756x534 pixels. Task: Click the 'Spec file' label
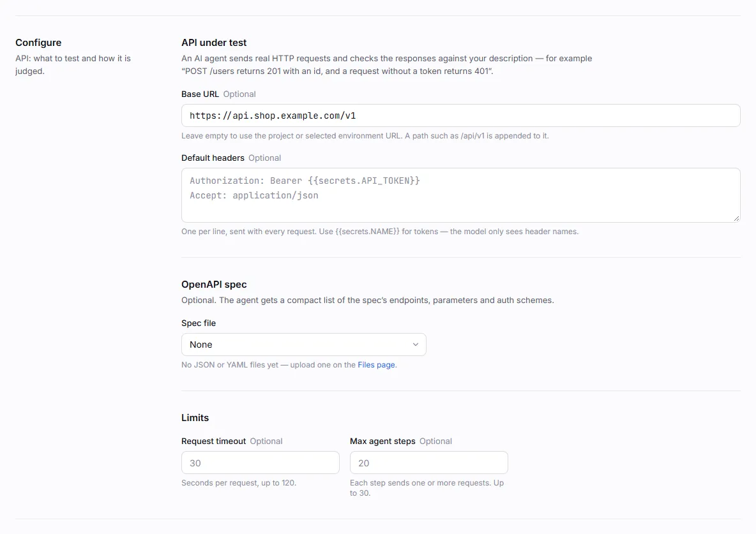198,323
